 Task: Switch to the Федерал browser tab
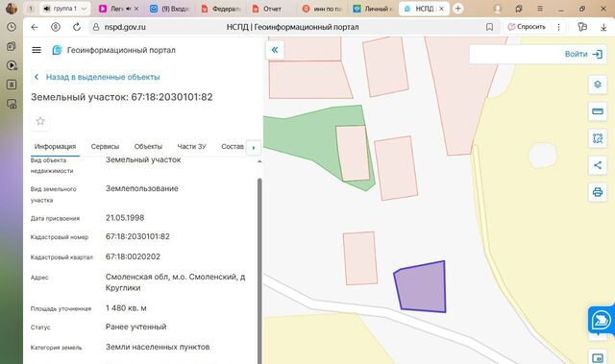[x=221, y=9]
